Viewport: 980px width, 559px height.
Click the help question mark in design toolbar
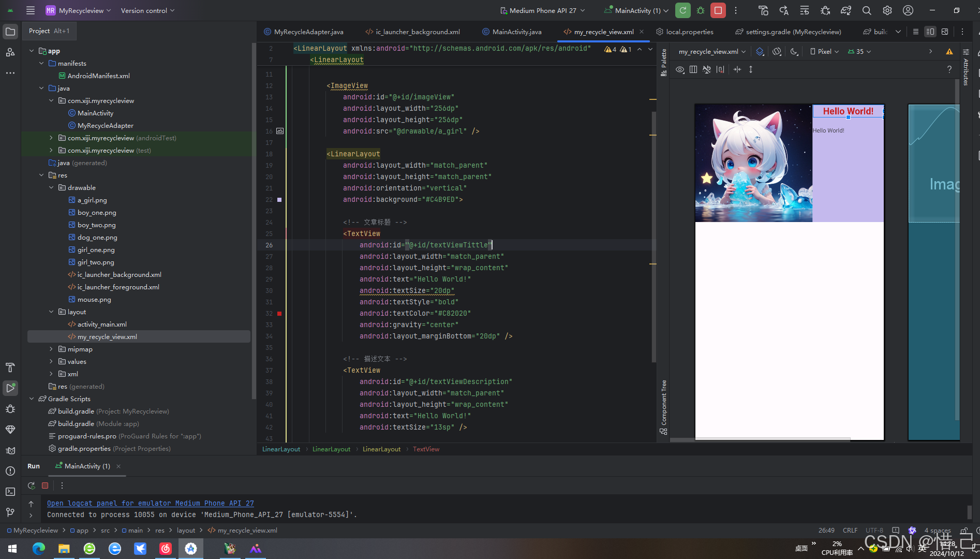[x=949, y=69]
